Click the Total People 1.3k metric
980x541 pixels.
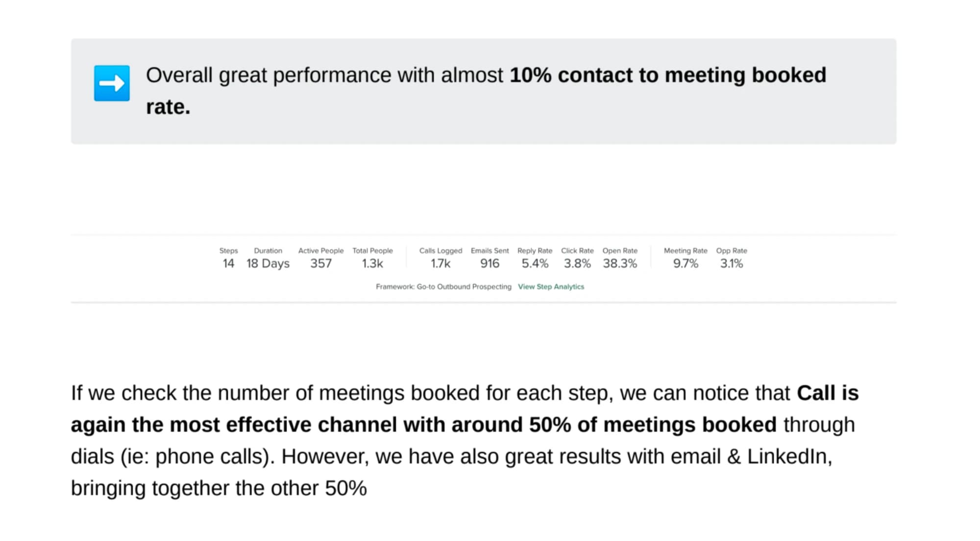(x=372, y=258)
